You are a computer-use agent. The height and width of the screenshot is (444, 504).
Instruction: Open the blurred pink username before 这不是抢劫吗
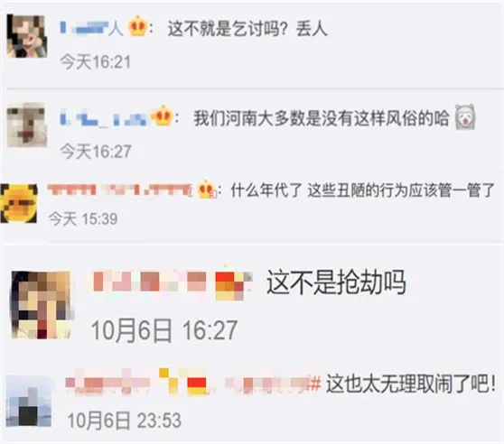149,282
